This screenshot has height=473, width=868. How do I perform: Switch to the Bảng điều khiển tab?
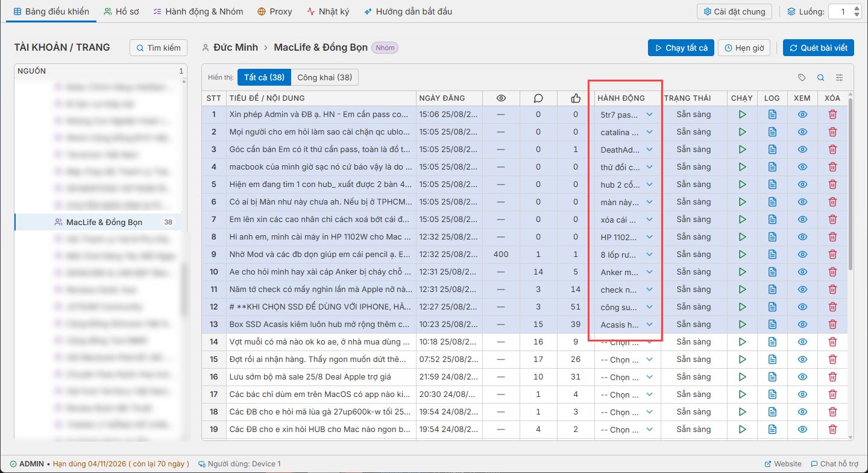click(x=51, y=11)
